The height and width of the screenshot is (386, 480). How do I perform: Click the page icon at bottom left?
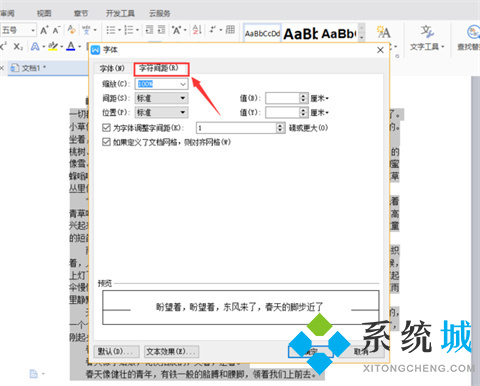tap(33, 374)
